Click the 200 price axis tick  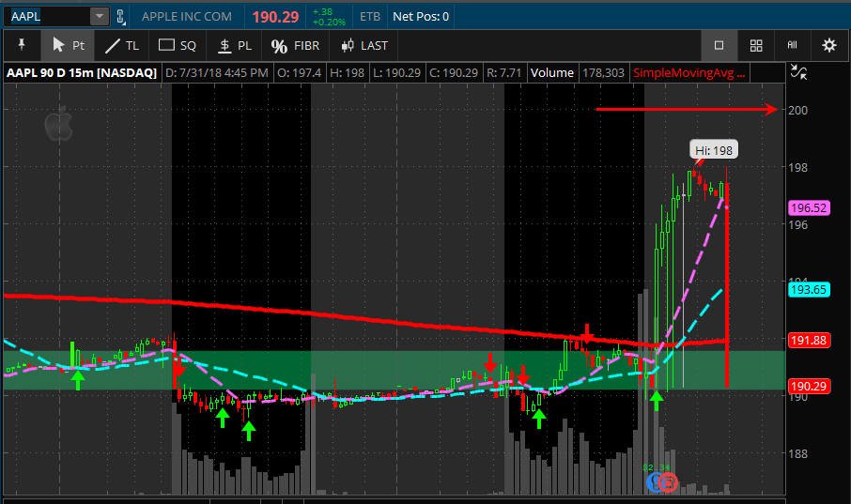click(797, 110)
